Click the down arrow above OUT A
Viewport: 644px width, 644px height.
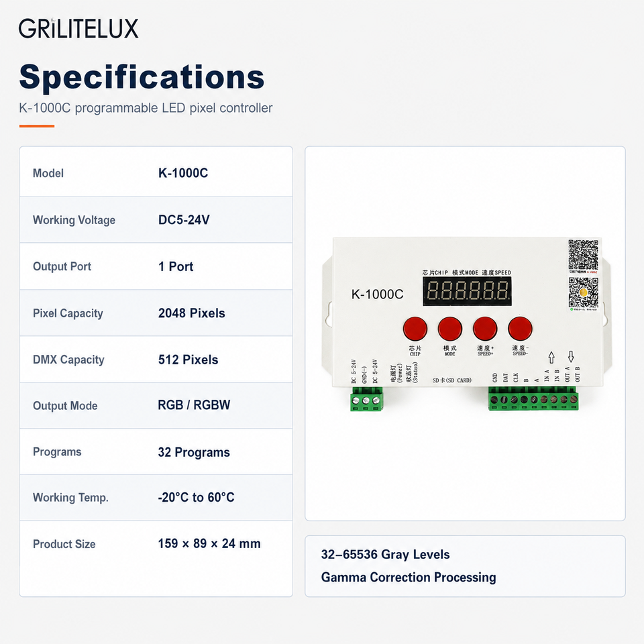tap(570, 356)
